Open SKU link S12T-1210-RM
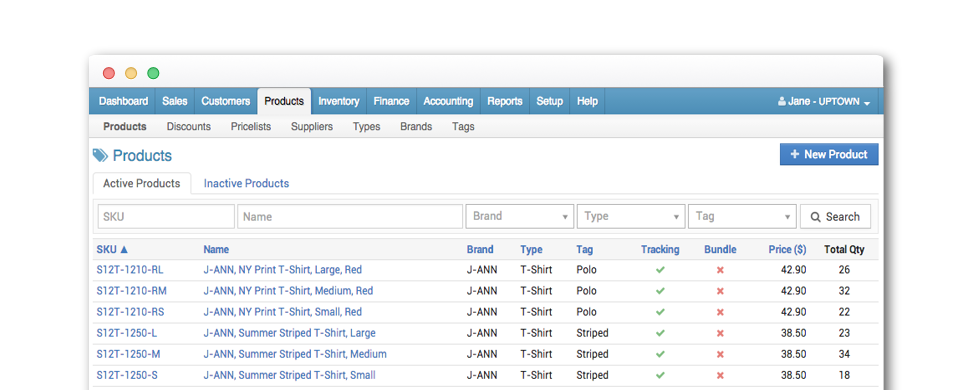The image size is (980, 390). (x=131, y=291)
